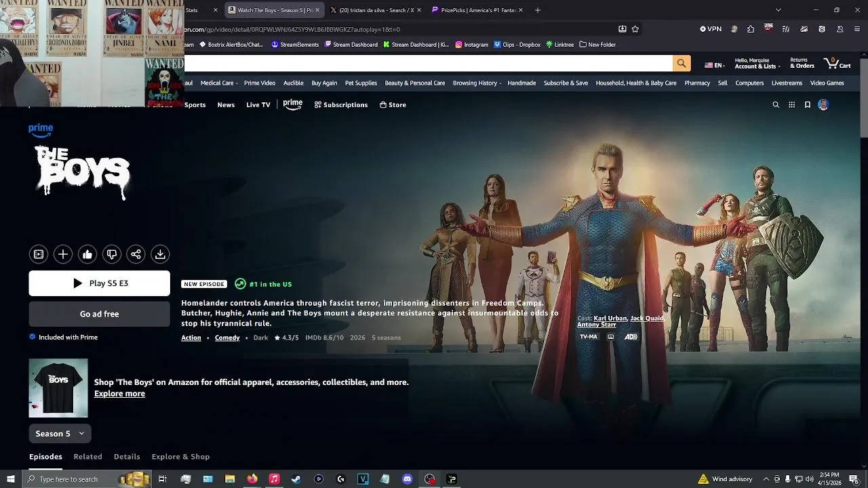Open the Prime Video profile avatar

point(823,105)
